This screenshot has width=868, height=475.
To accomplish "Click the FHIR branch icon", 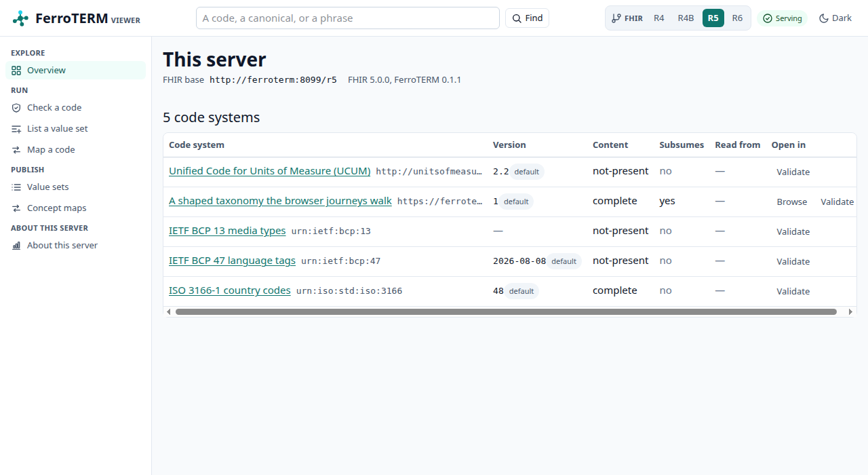I will pyautogui.click(x=616, y=18).
